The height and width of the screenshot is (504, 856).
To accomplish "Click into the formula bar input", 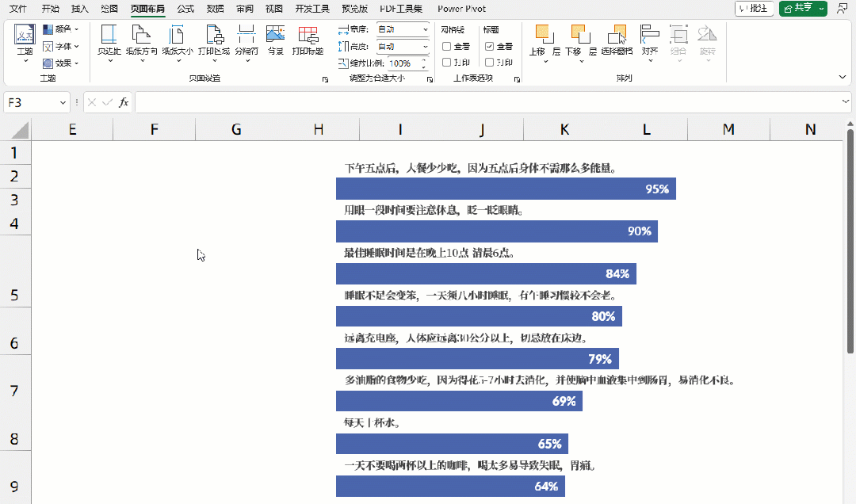I will [x=487, y=102].
